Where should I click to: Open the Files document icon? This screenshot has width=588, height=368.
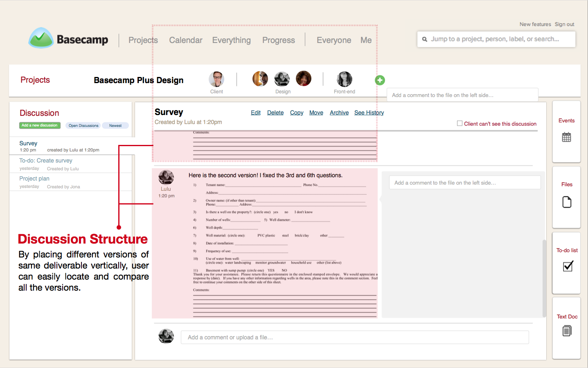point(567,202)
